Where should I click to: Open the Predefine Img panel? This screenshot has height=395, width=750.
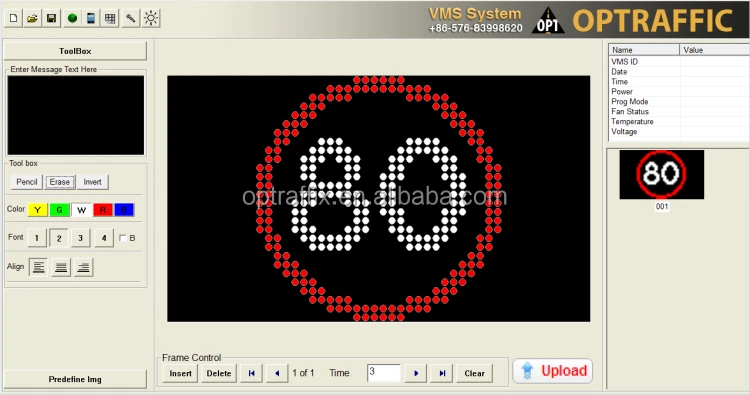[75, 379]
